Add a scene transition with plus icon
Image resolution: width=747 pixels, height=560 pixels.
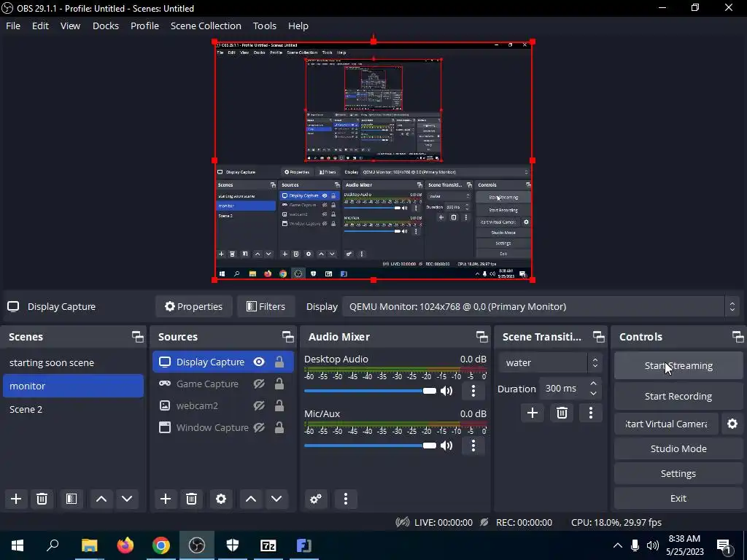(x=532, y=413)
